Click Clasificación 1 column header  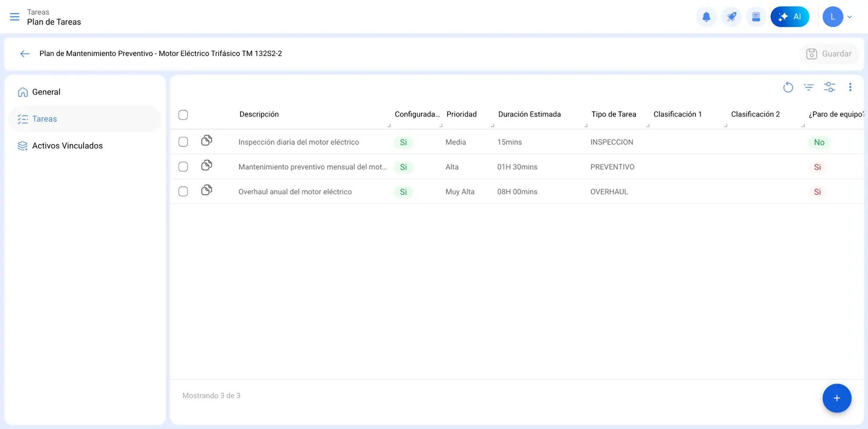(x=678, y=114)
